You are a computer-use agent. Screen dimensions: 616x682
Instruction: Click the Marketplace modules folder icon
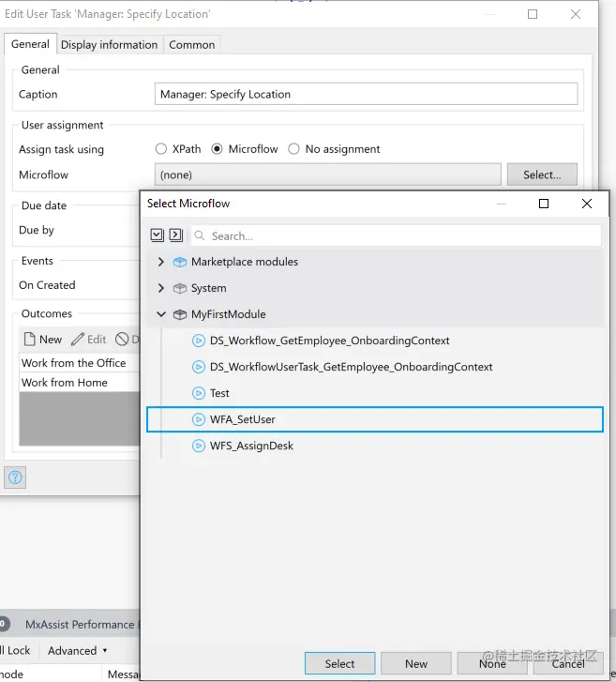pyautogui.click(x=180, y=262)
